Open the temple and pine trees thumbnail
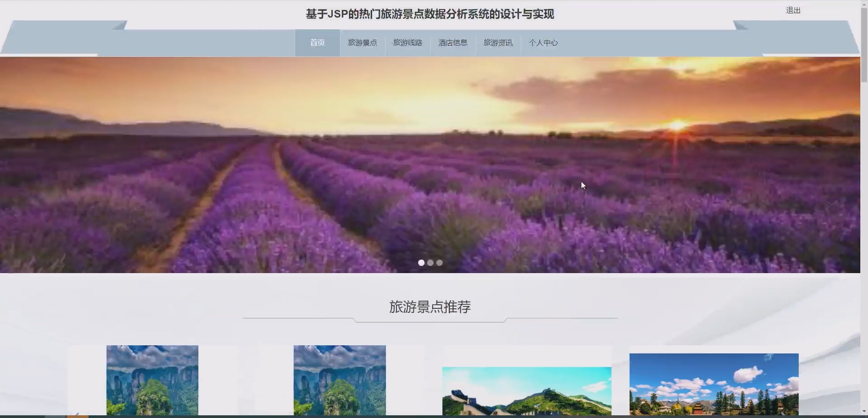This screenshot has width=868, height=418. [714, 384]
